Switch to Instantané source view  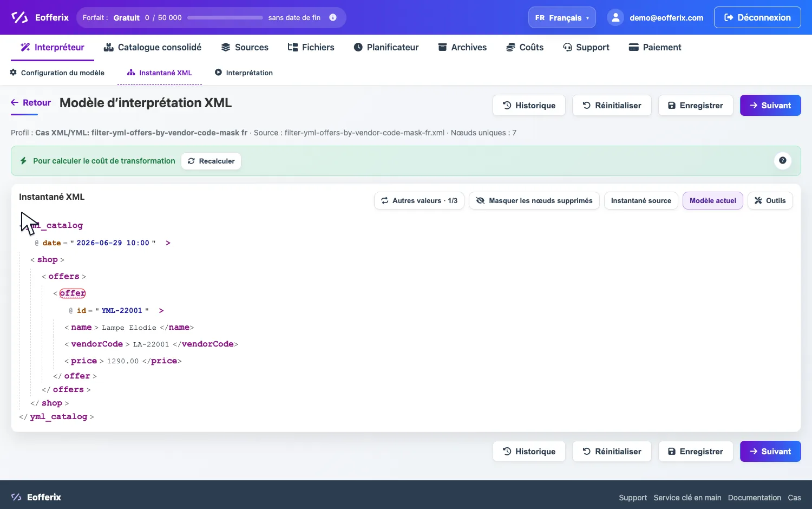641,200
